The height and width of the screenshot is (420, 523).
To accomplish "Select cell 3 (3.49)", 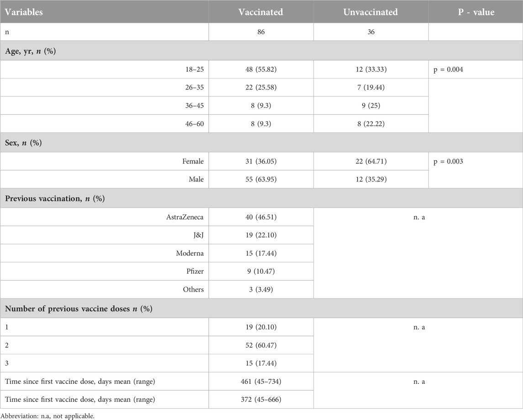I will coord(261,290).
